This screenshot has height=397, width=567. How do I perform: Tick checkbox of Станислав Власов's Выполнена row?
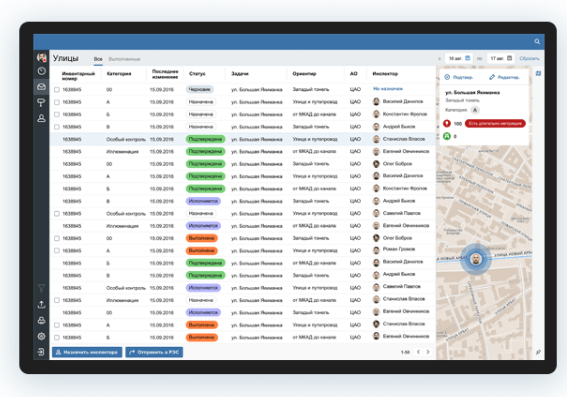click(57, 325)
